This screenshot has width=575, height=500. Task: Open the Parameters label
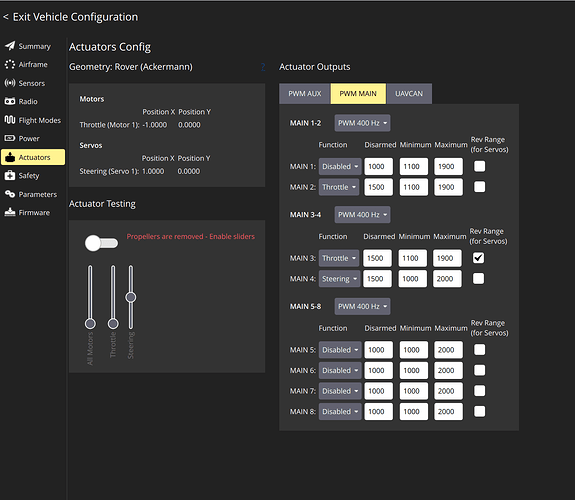38,194
